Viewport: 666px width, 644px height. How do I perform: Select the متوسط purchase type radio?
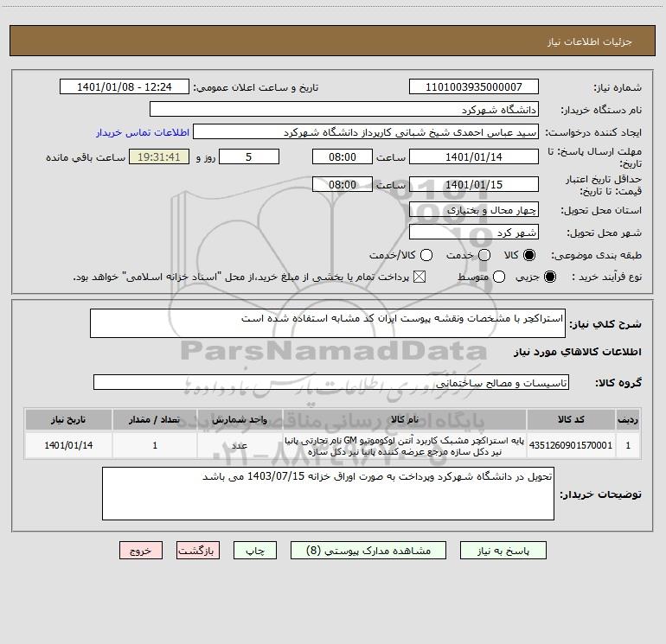coord(499,277)
